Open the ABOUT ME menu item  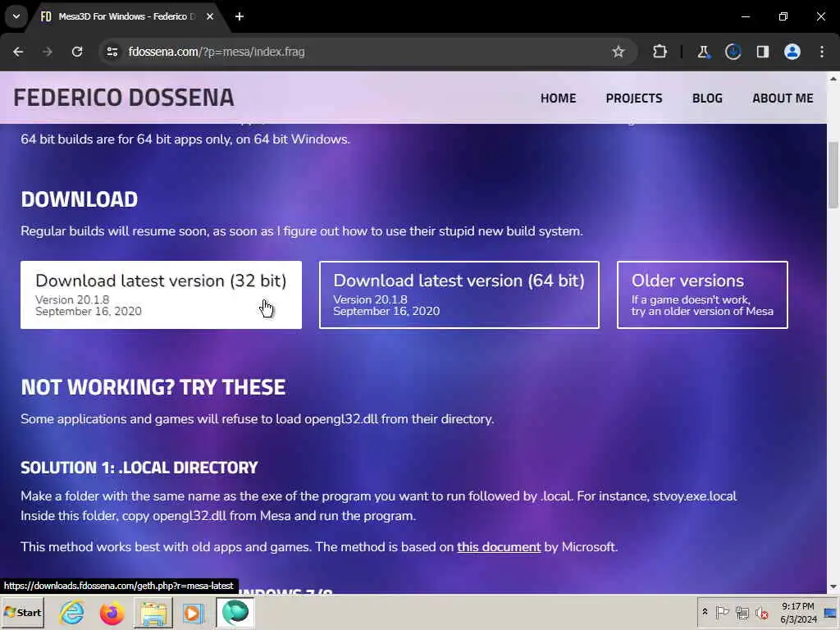click(x=783, y=98)
